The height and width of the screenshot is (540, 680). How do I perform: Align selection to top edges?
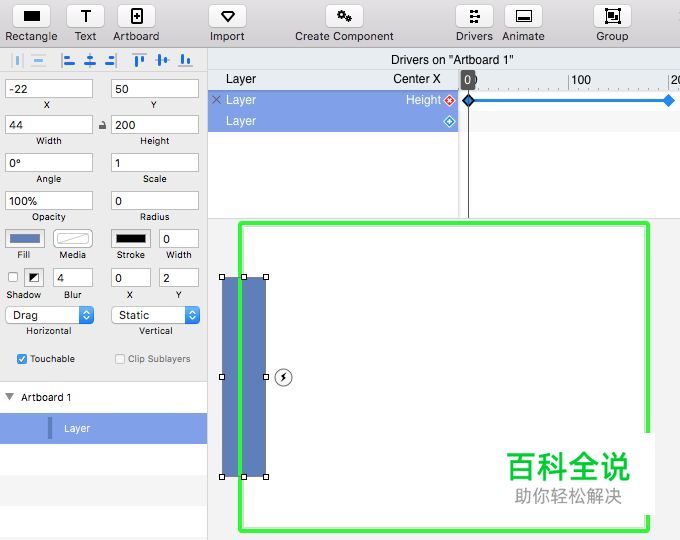click(x=139, y=60)
